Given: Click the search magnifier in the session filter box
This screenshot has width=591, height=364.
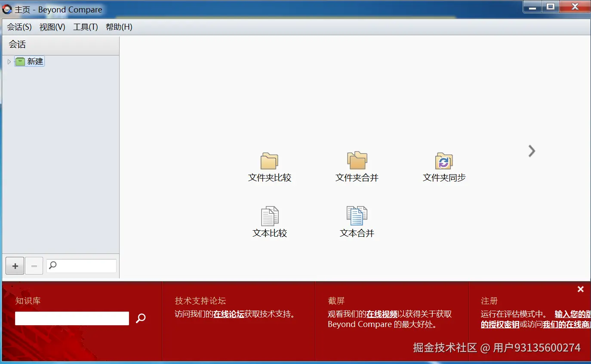Looking at the screenshot, I should pyautogui.click(x=52, y=265).
